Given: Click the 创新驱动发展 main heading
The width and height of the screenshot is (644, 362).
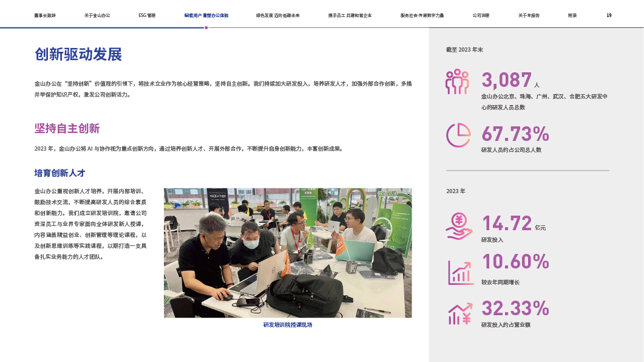Looking at the screenshot, I should (x=78, y=55).
